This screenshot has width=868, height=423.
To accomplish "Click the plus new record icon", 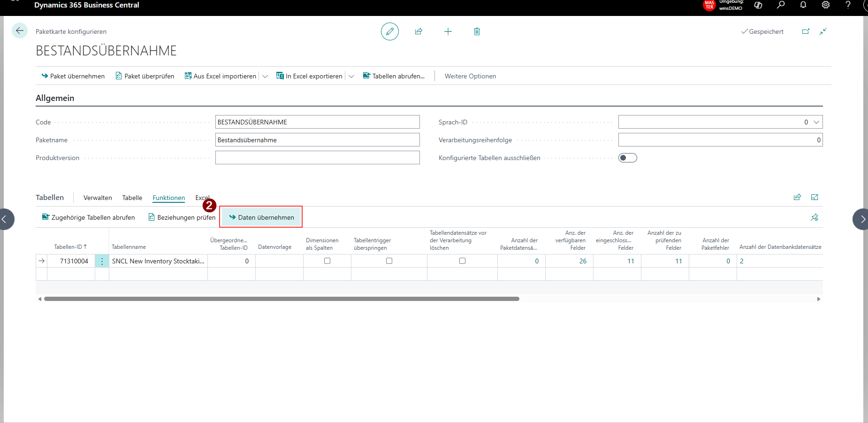I will pos(448,31).
